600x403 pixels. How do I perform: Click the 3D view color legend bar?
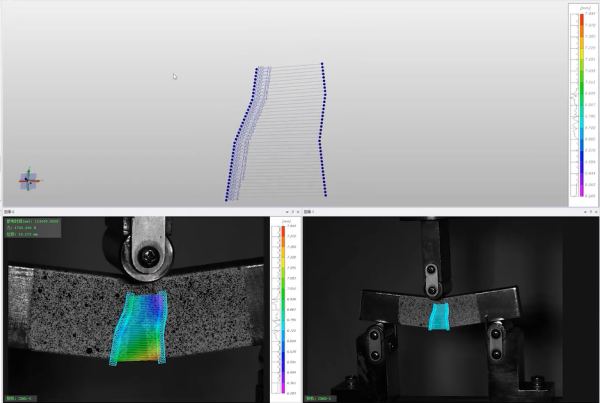[582, 100]
